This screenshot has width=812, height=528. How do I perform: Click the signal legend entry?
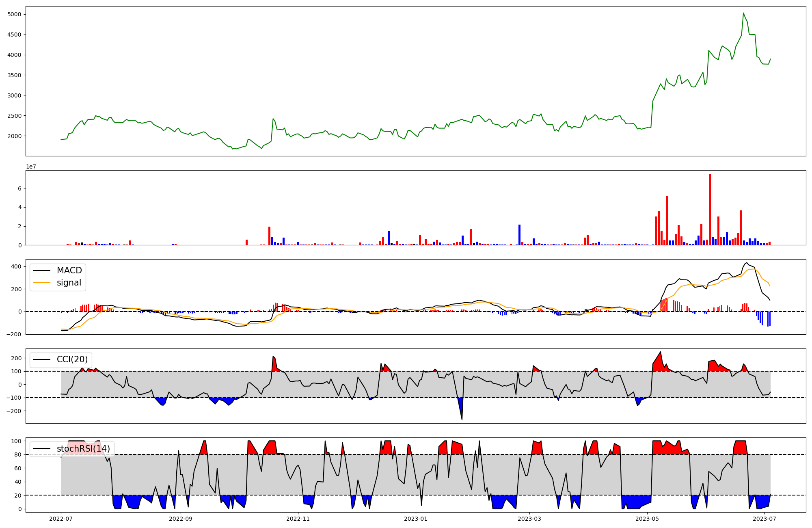pyautogui.click(x=69, y=283)
